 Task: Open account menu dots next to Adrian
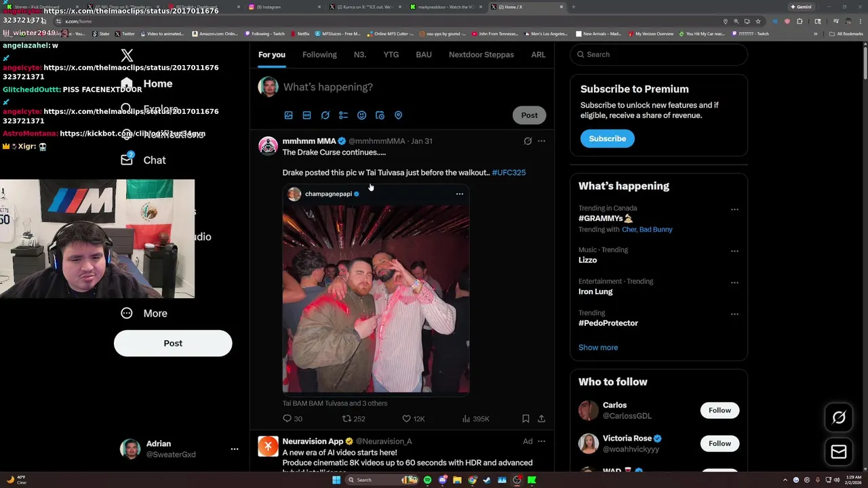tap(235, 449)
